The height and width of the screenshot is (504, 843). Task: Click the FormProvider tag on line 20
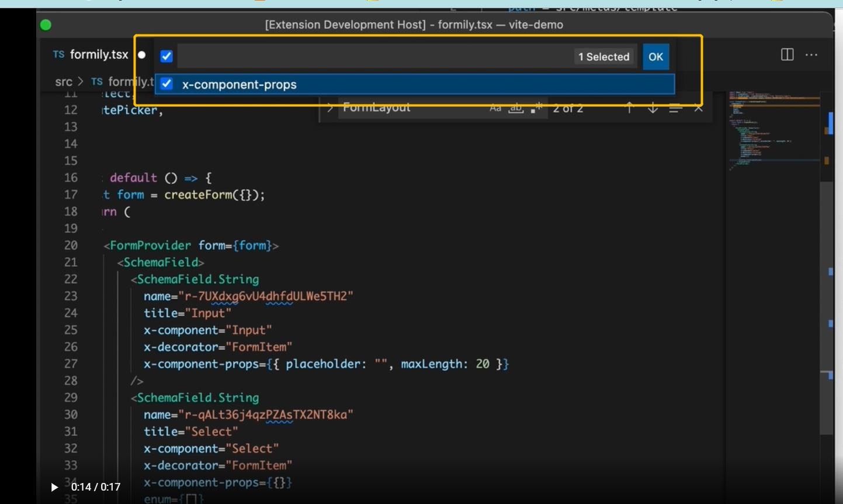click(x=150, y=245)
